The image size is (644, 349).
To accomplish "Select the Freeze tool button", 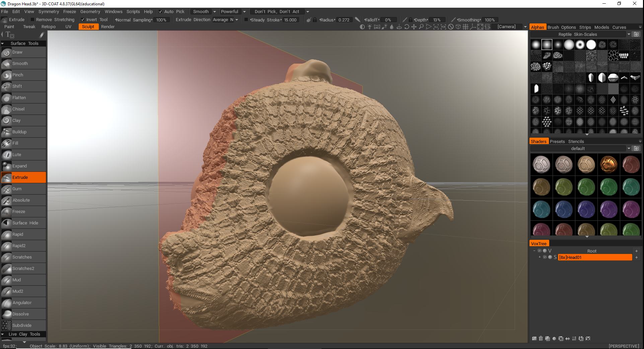I will [x=23, y=212].
